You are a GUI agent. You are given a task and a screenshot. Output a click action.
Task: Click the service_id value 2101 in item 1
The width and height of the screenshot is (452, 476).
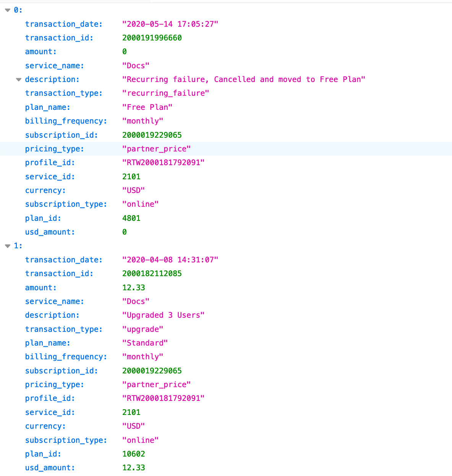131,412
